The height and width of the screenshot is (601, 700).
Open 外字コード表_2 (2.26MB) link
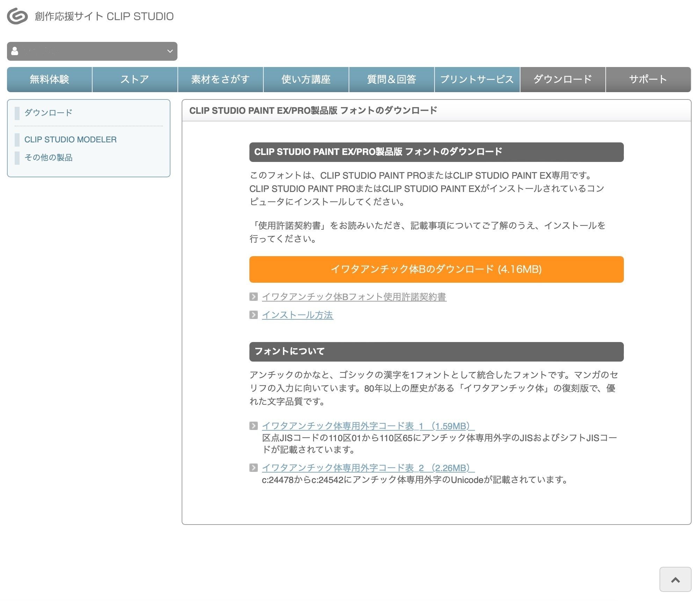(368, 468)
